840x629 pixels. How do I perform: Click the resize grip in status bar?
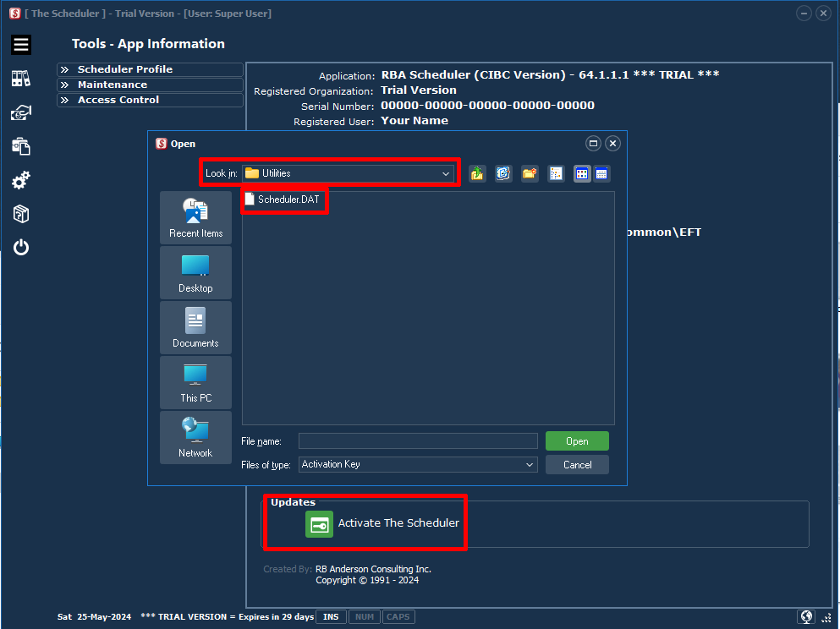[826, 618]
